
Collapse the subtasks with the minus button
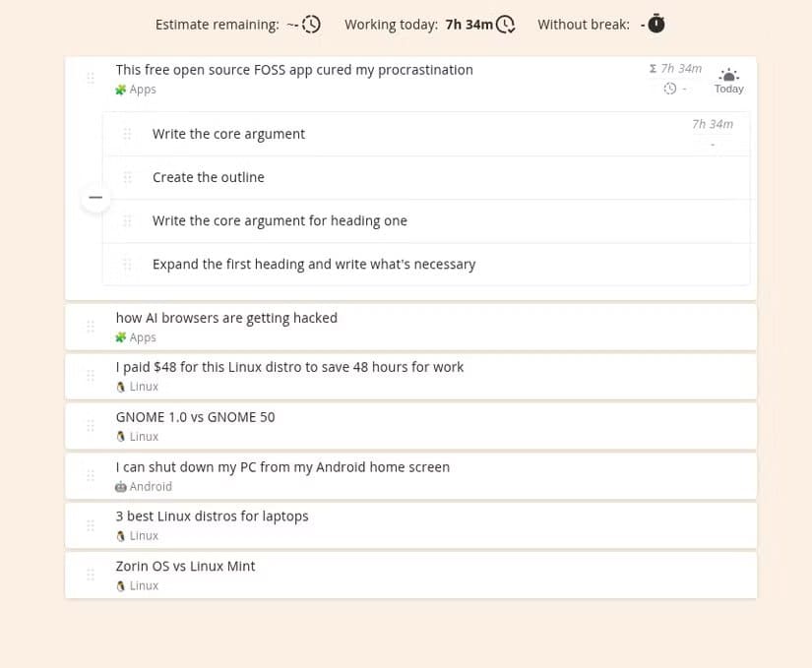[x=95, y=197]
